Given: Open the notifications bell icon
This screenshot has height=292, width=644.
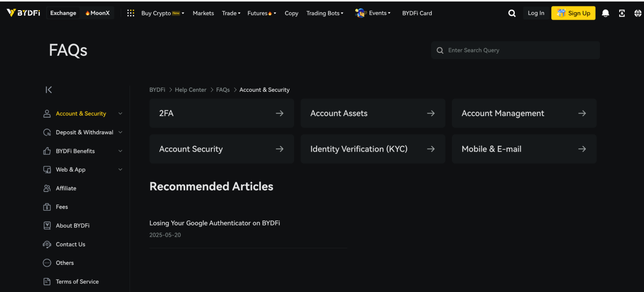Looking at the screenshot, I should [x=605, y=13].
